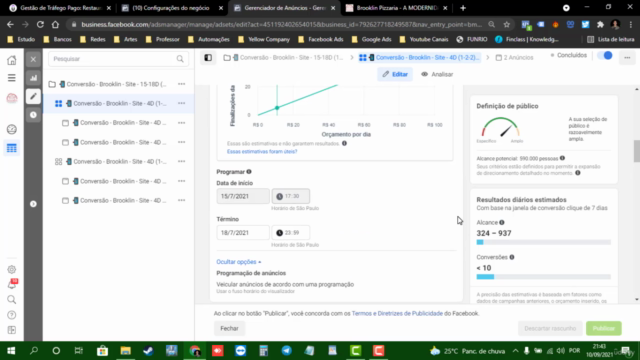The height and width of the screenshot is (360, 640).
Task: Open the performance chart icon
Action: click(33, 78)
